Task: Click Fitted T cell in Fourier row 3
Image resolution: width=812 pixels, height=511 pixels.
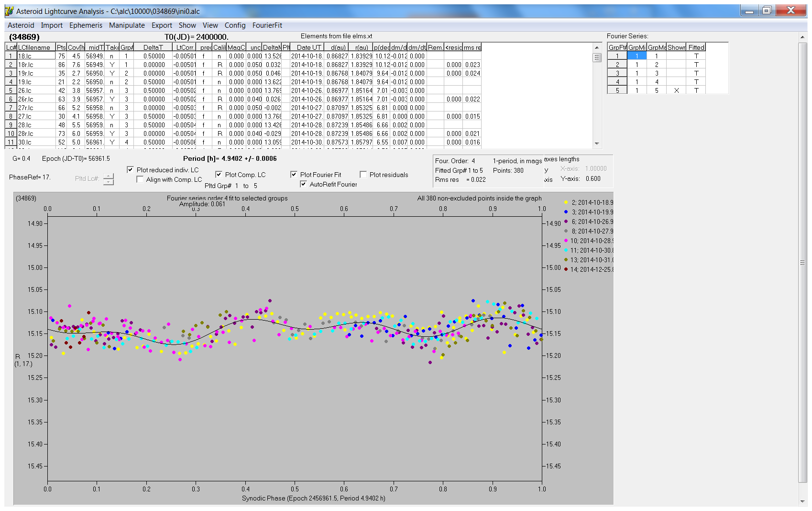Action: (696, 73)
